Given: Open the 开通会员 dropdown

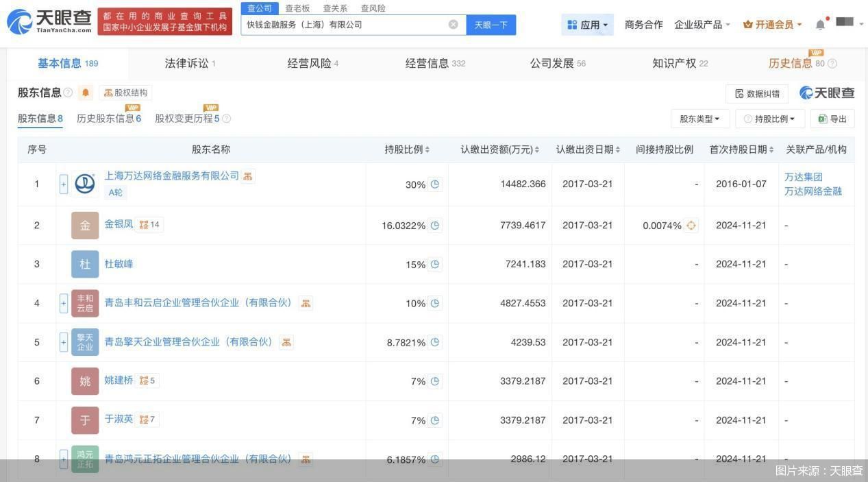Looking at the screenshot, I should 772,25.
